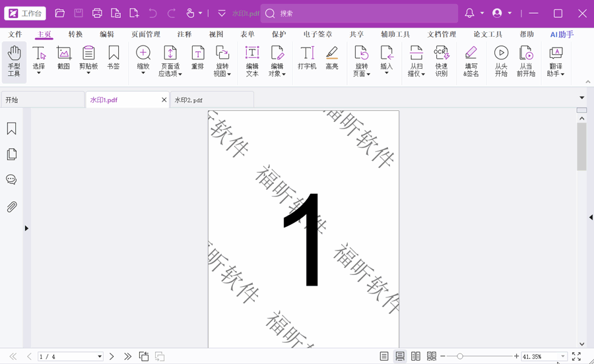Click the 工作台 workbench button
594x364 pixels.
pos(26,13)
